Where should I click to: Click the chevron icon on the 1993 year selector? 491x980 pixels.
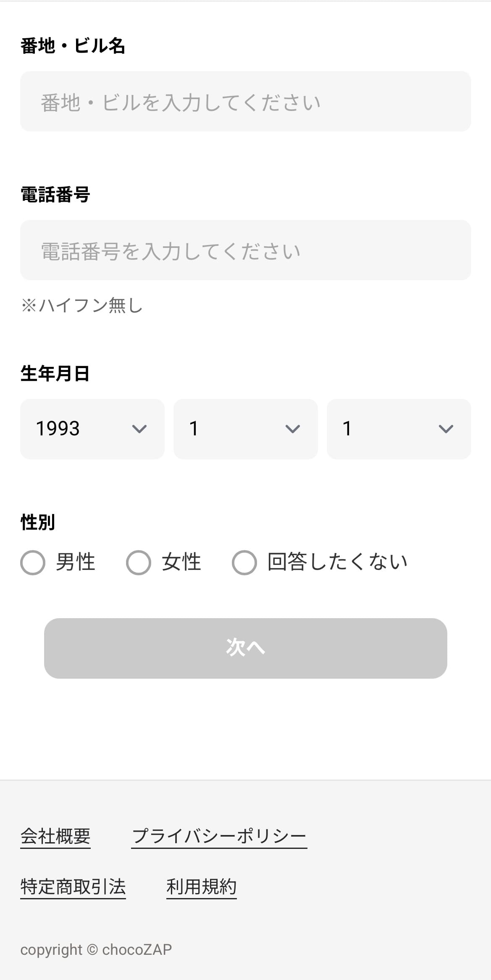coord(139,429)
